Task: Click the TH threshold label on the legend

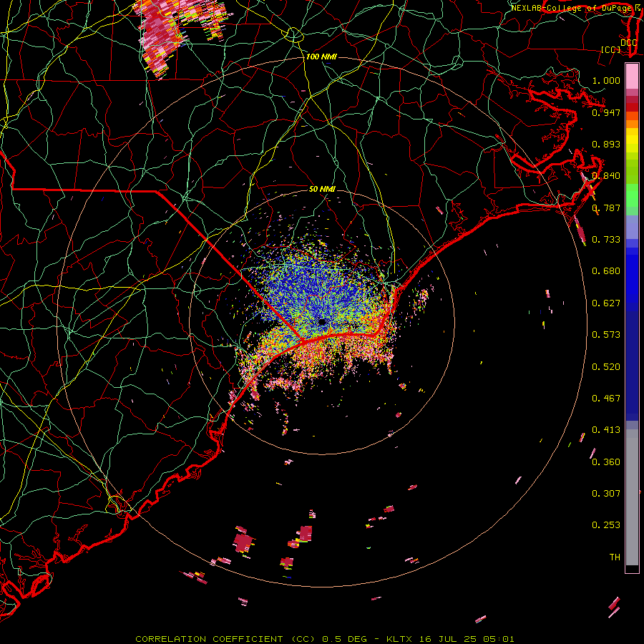Action: coord(615,557)
